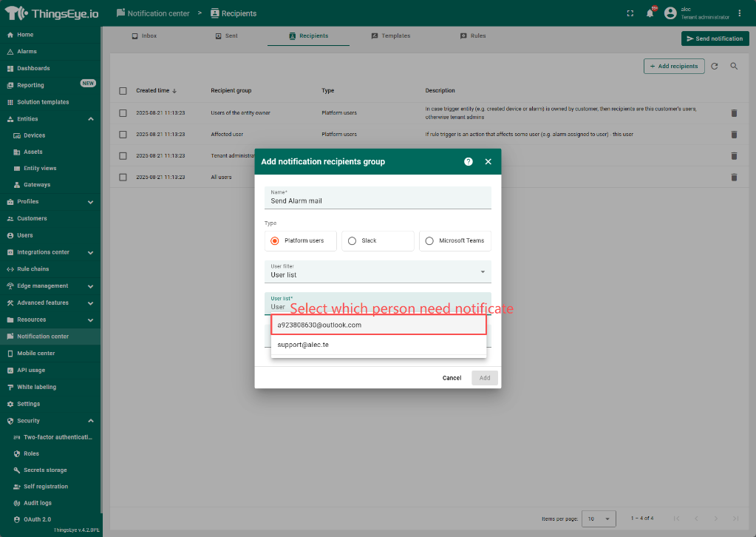Click the help icon in dialog header
Viewport: 756px width, 537px height.
[x=469, y=161]
